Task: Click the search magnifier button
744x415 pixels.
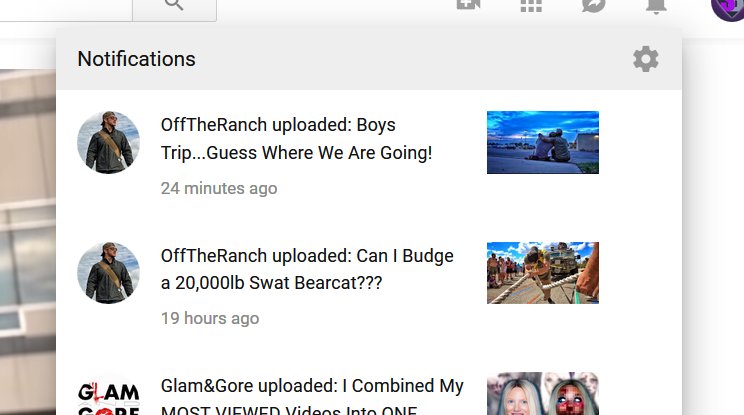Action: (174, 7)
